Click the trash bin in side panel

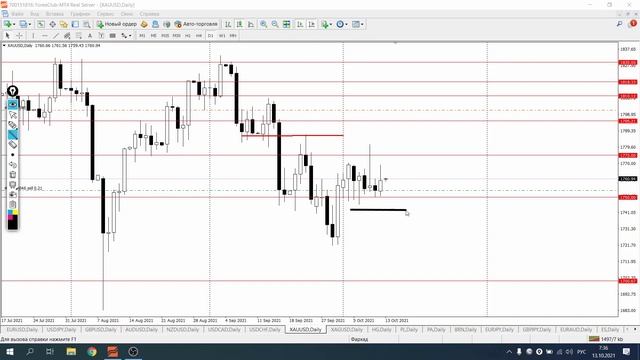pyautogui.click(x=13, y=175)
